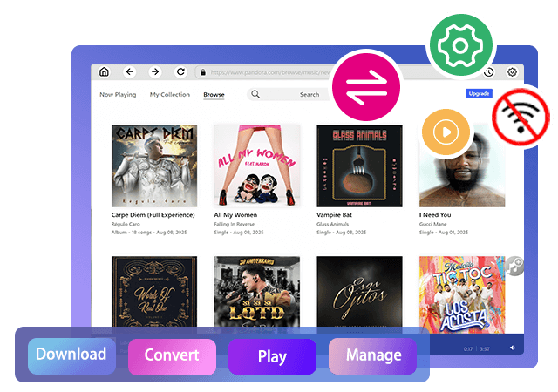558x392 pixels.
Task: Click the Download button
Action: tap(71, 355)
